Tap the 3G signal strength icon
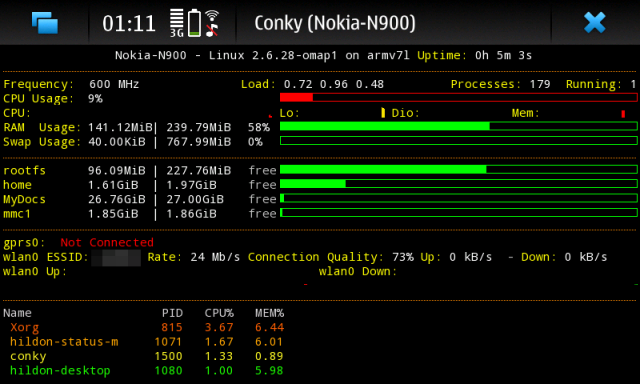 coord(177,23)
